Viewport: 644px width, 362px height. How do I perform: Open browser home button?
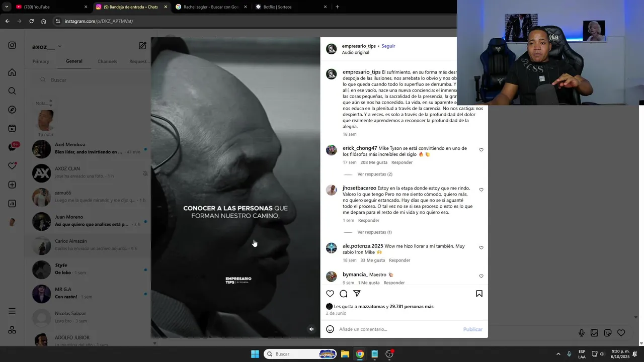(44, 21)
